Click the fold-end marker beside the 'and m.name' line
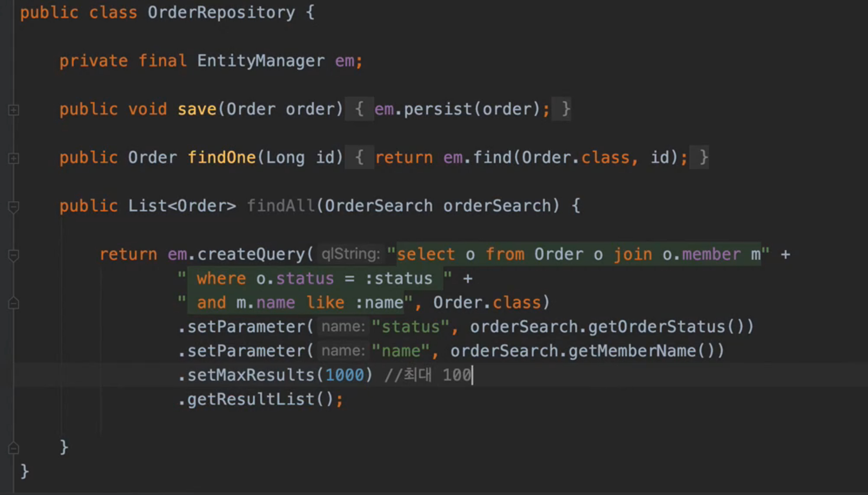Image resolution: width=868 pixels, height=495 pixels. (x=13, y=303)
